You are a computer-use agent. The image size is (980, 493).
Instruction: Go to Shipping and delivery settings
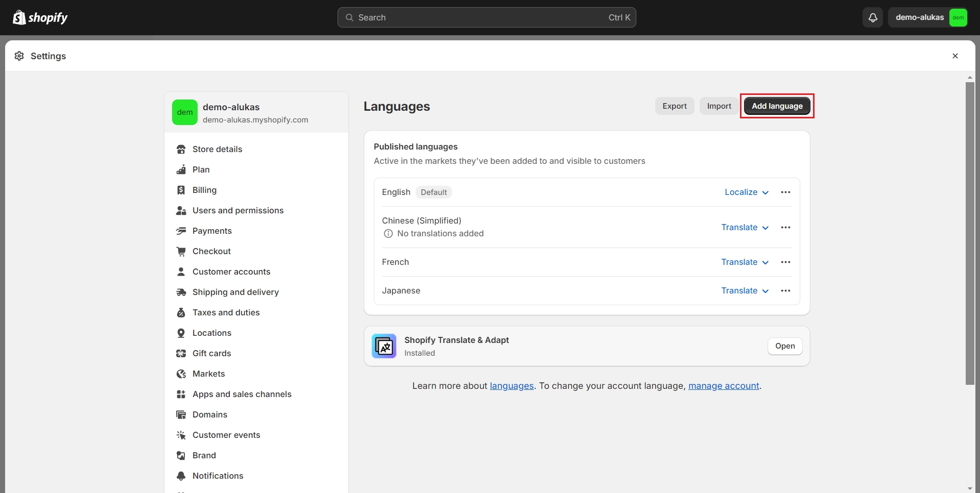(x=235, y=292)
